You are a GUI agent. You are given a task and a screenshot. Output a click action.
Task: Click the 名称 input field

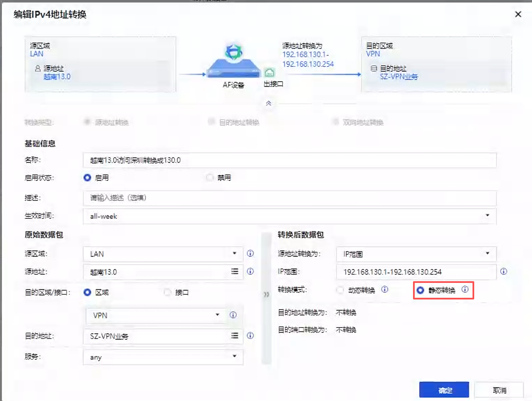[290, 160]
